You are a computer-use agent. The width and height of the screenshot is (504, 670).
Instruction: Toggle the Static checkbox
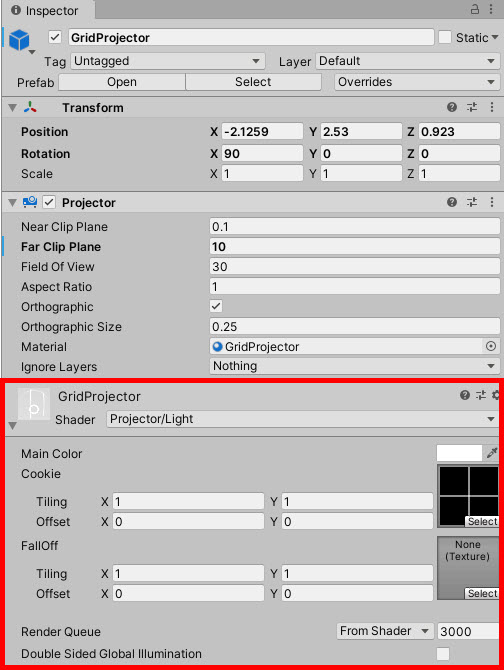[445, 37]
